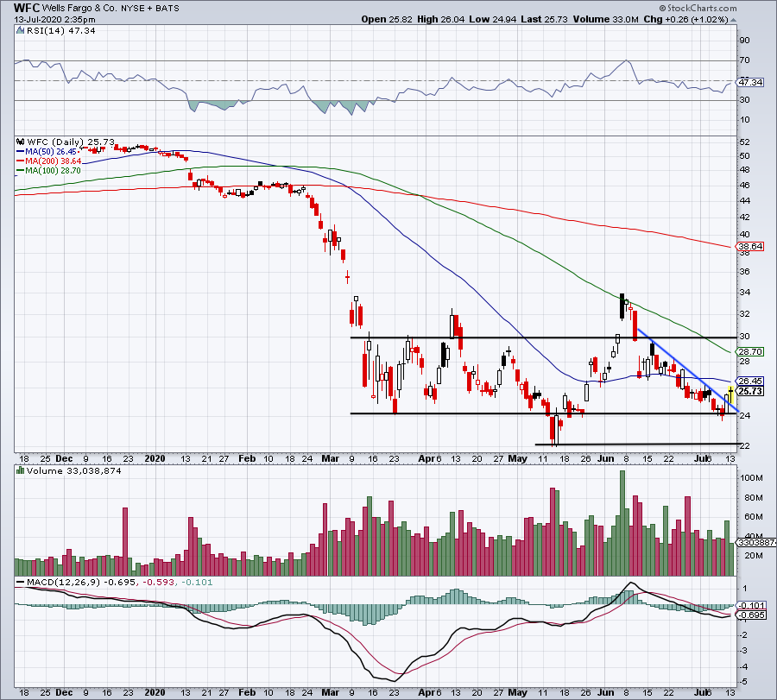This screenshot has height=700, width=777.
Task: Click the 22 price level on price axis
Action: (744, 446)
